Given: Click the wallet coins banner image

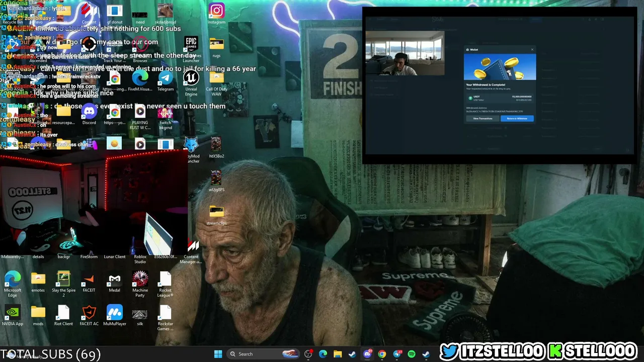Looking at the screenshot, I should coord(500,67).
